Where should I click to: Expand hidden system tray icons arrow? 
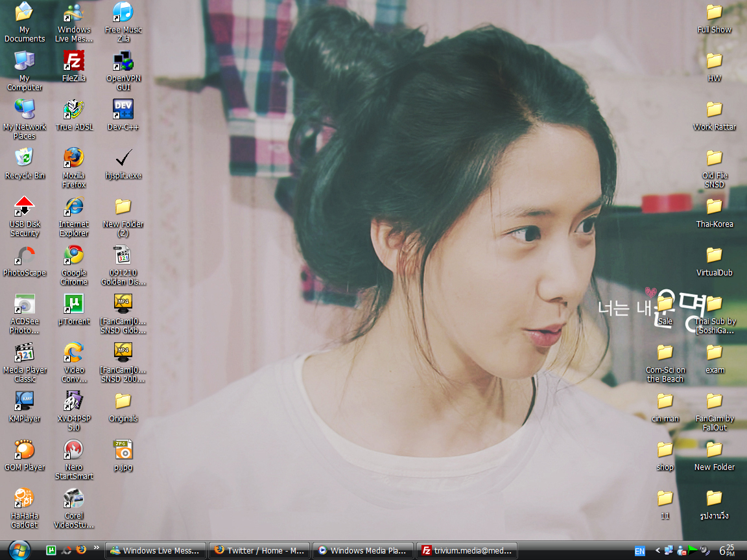point(658,550)
